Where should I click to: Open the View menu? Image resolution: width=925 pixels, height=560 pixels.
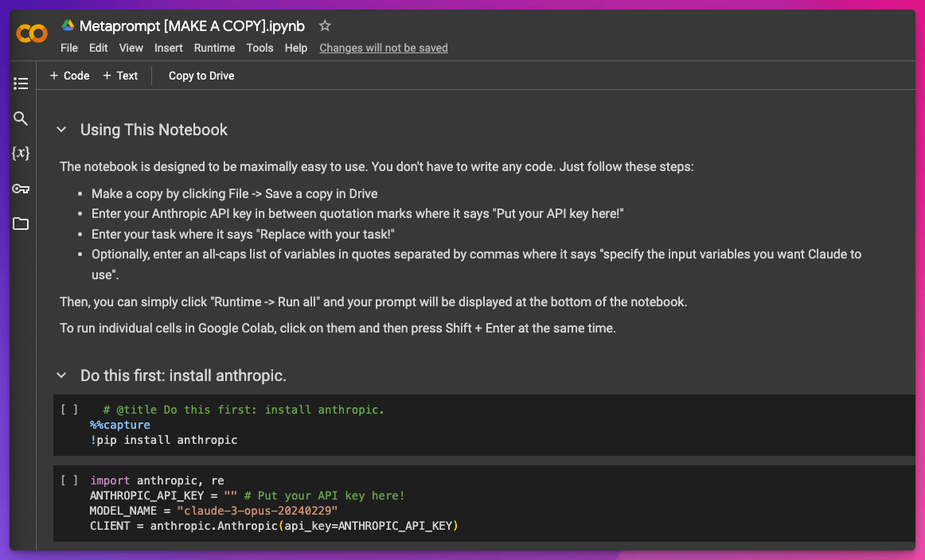click(x=131, y=48)
